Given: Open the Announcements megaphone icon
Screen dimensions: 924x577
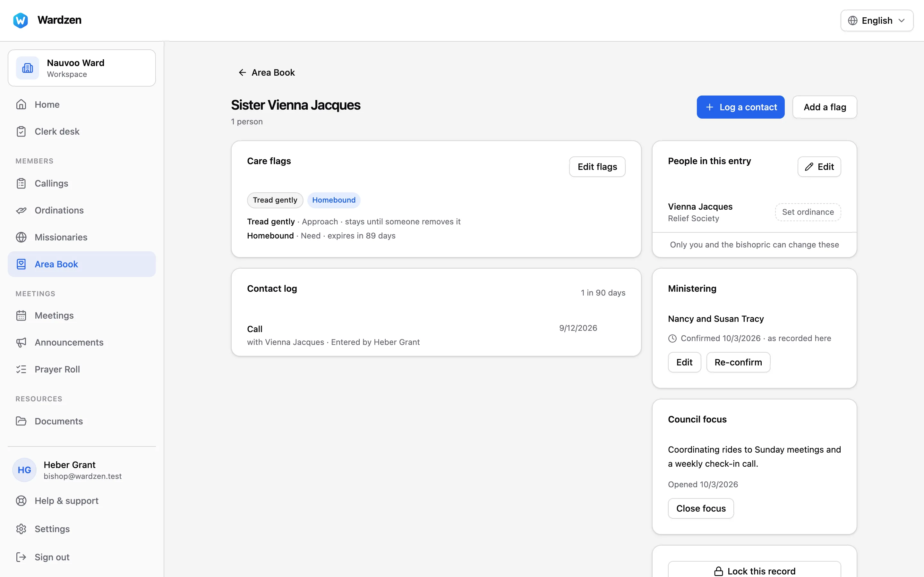Looking at the screenshot, I should pyautogui.click(x=21, y=342).
